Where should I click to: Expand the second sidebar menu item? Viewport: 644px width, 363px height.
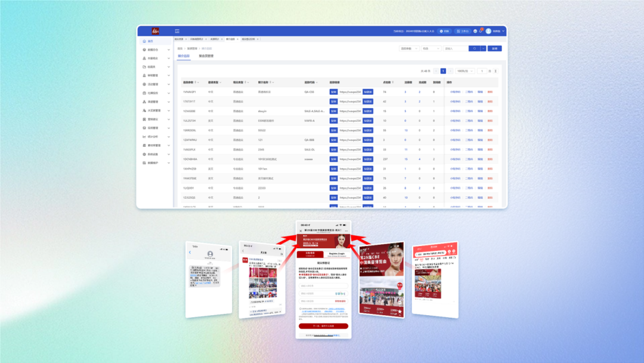(155, 50)
